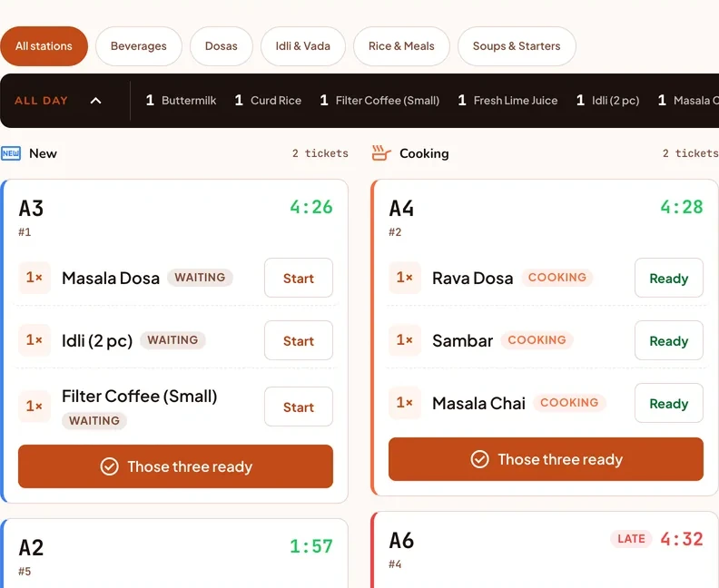Click order number #2 on ticket A4
719x588 pixels.
[x=395, y=232]
